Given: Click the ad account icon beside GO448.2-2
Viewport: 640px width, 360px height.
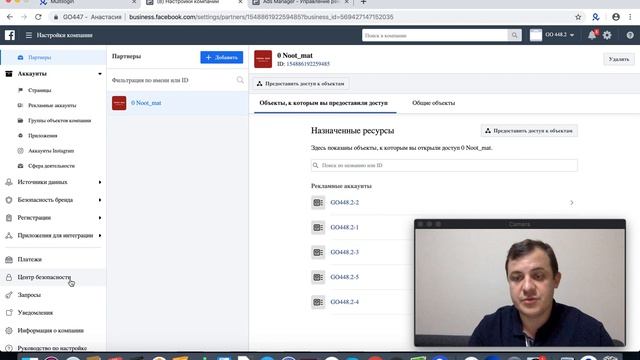Looking at the screenshot, I should (x=318, y=202).
